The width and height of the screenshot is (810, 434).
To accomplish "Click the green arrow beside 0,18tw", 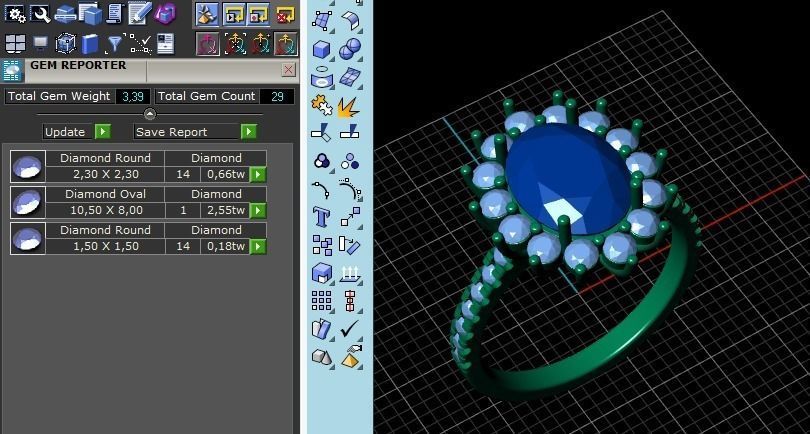I will click(258, 246).
